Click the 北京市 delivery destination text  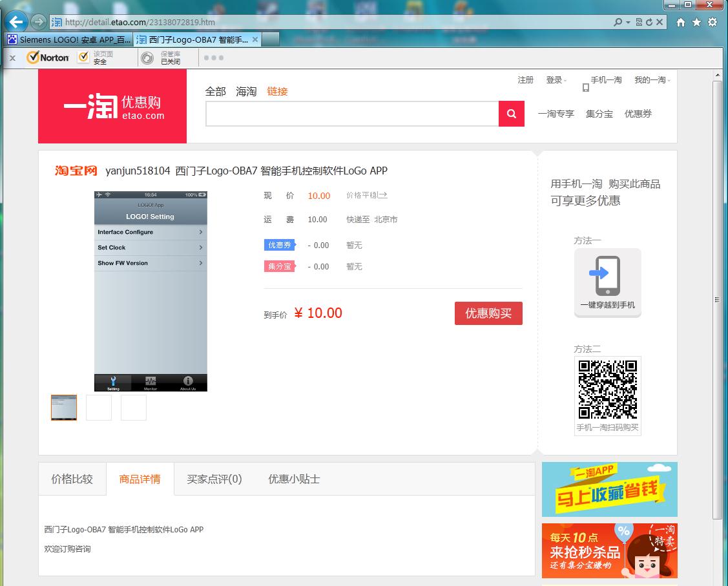tap(386, 220)
